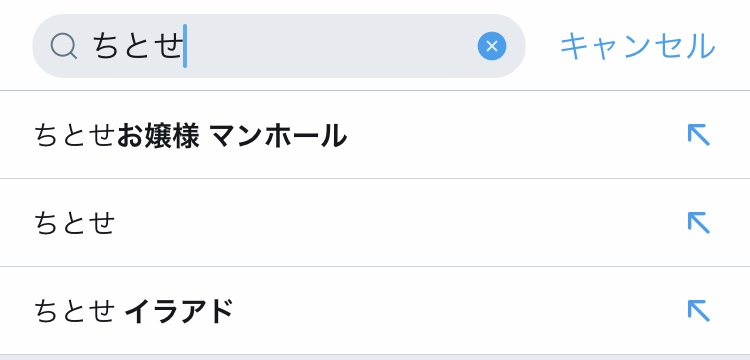Select the ちとせ イラアド suggestion
Screen dimensions: 750x360
point(375,311)
